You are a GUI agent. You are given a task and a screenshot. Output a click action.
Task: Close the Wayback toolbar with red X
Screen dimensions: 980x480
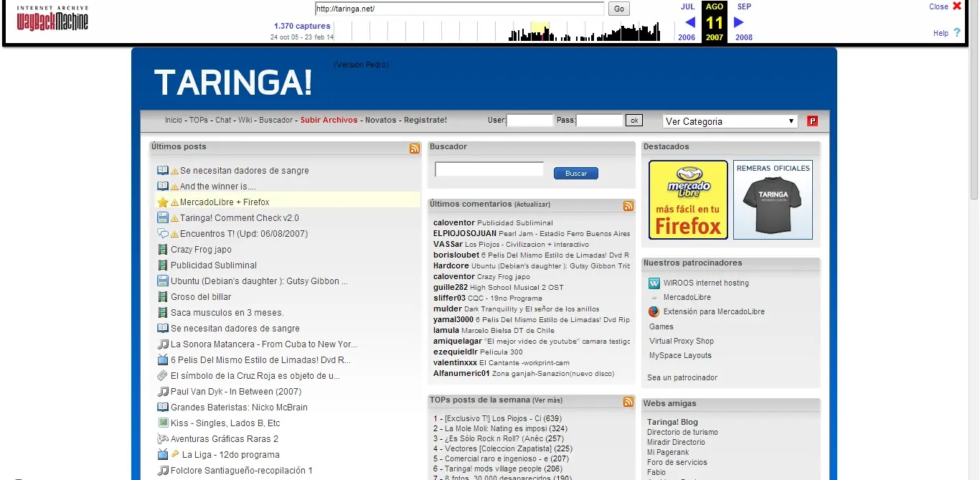pyautogui.click(x=956, y=6)
